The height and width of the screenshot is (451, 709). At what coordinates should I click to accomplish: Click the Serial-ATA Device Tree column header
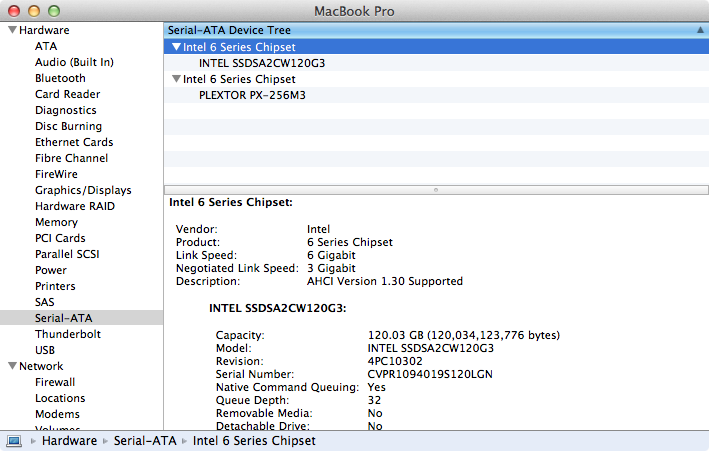(x=436, y=30)
